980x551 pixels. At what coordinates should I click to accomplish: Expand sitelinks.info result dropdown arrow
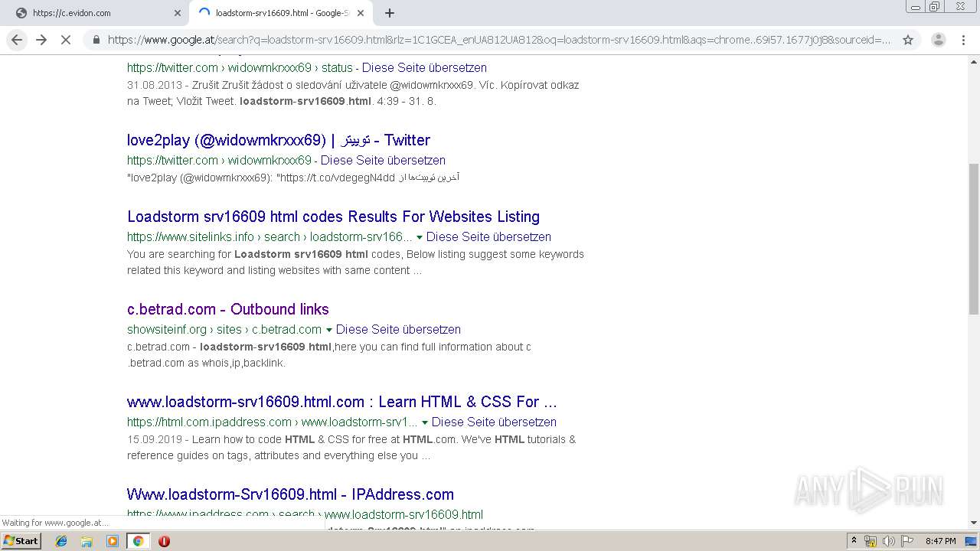coord(420,237)
